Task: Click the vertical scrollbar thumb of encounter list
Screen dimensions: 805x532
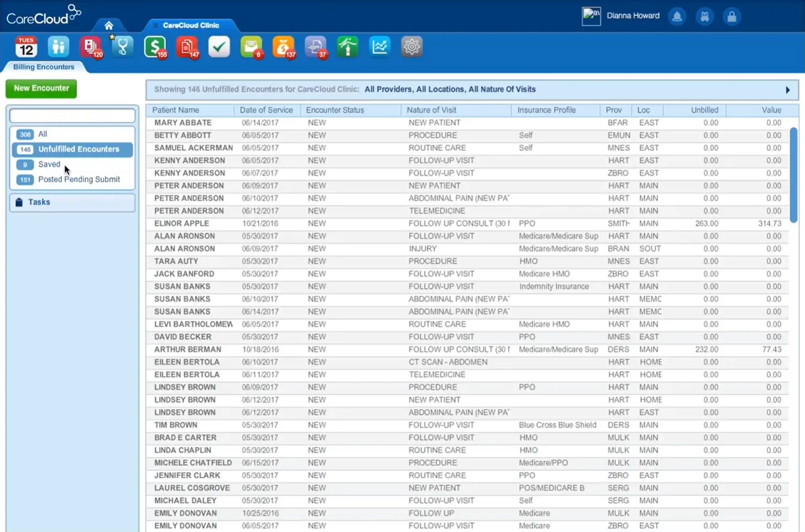Action: [x=793, y=175]
